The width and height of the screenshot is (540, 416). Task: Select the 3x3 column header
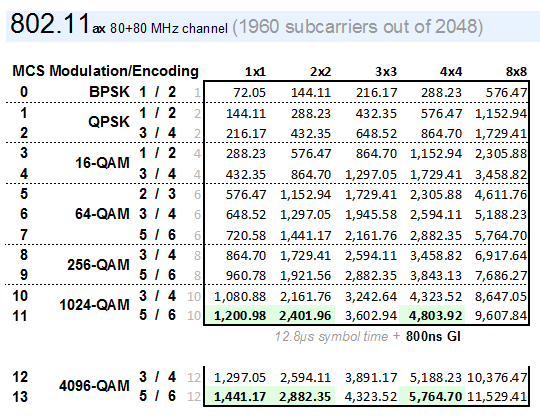(386, 72)
